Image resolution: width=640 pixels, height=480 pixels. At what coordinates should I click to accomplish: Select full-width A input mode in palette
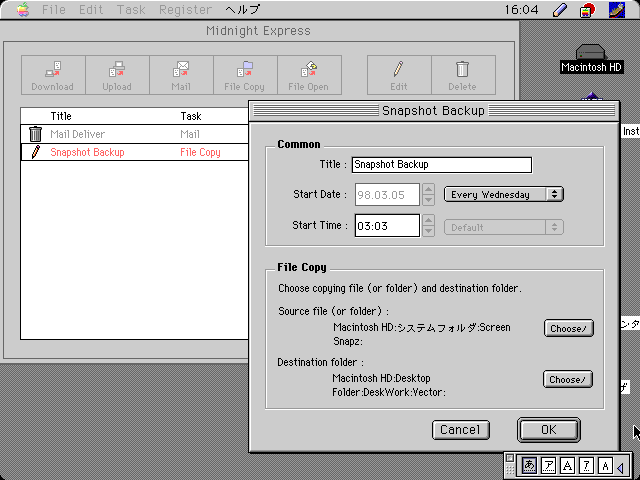(567, 465)
